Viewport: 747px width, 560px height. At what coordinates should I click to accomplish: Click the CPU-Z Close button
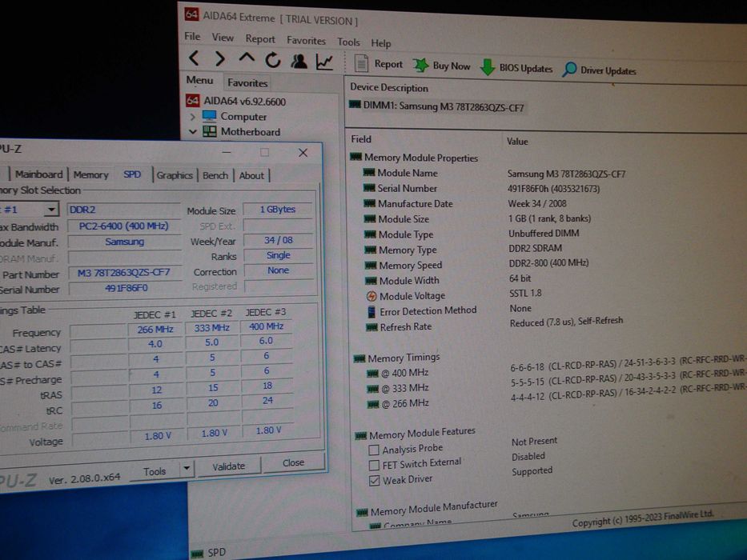point(293,462)
